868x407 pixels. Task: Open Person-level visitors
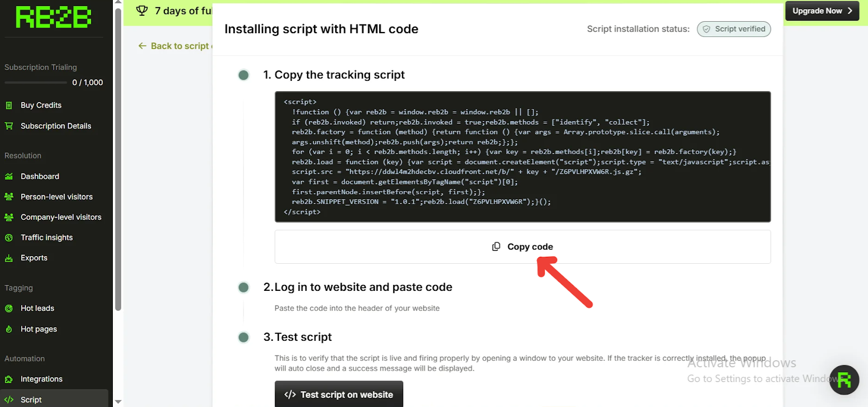tap(56, 197)
